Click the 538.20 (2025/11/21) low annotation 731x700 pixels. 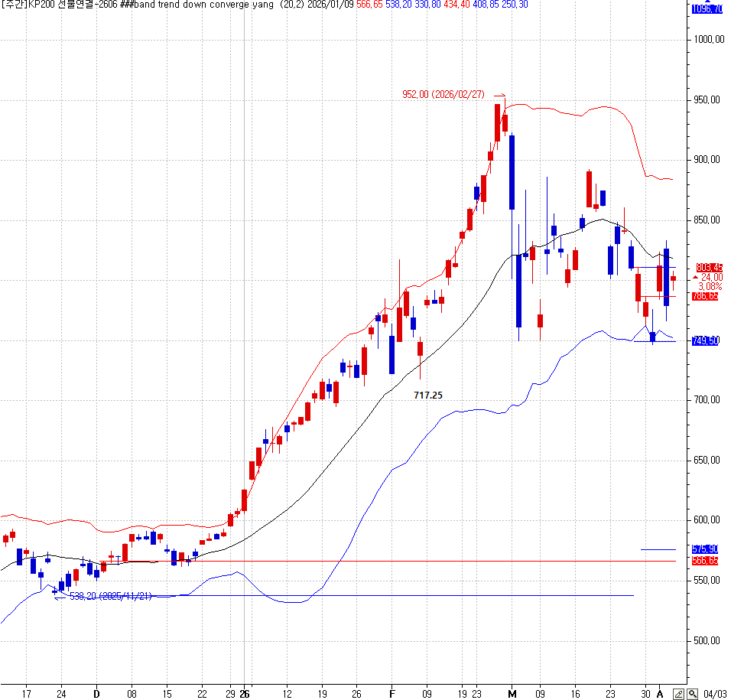(x=110, y=596)
